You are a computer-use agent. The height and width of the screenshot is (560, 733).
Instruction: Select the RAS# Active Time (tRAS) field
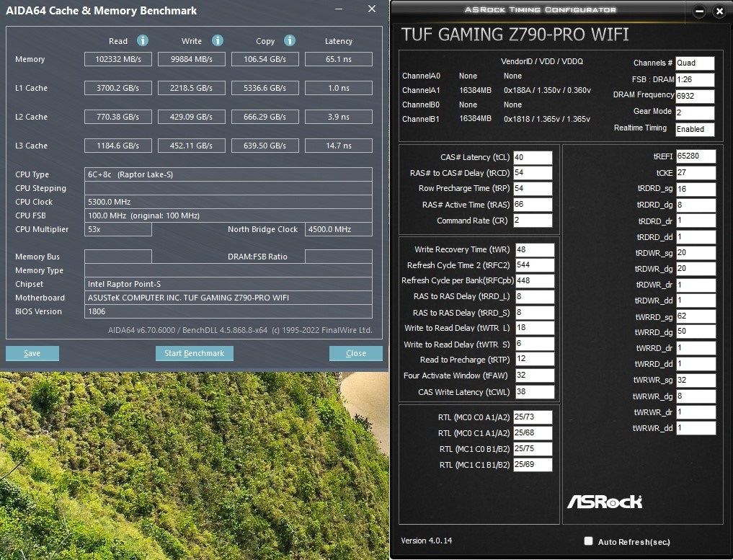[533, 205]
